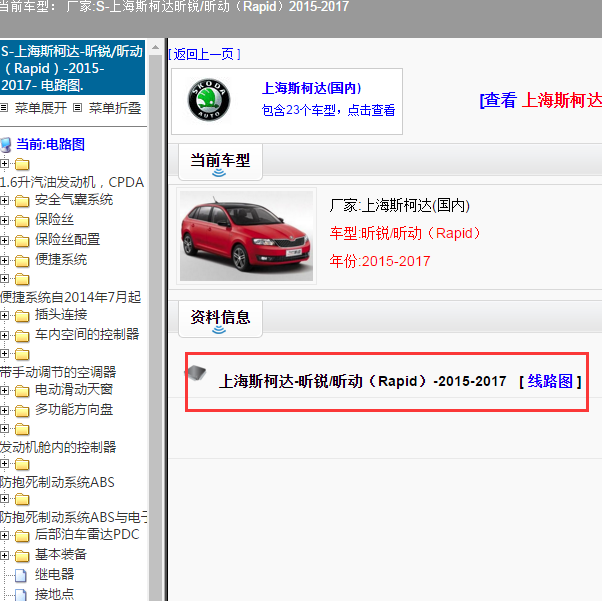Select 1.6升汽油发动机，CPDA tree item
The width and height of the screenshot is (602, 601).
click(72, 182)
